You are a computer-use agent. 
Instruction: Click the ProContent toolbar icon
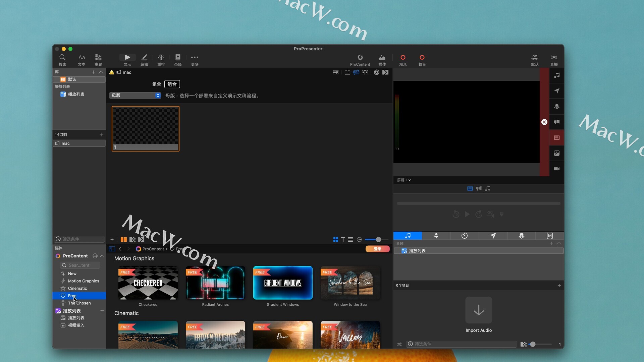point(360,60)
